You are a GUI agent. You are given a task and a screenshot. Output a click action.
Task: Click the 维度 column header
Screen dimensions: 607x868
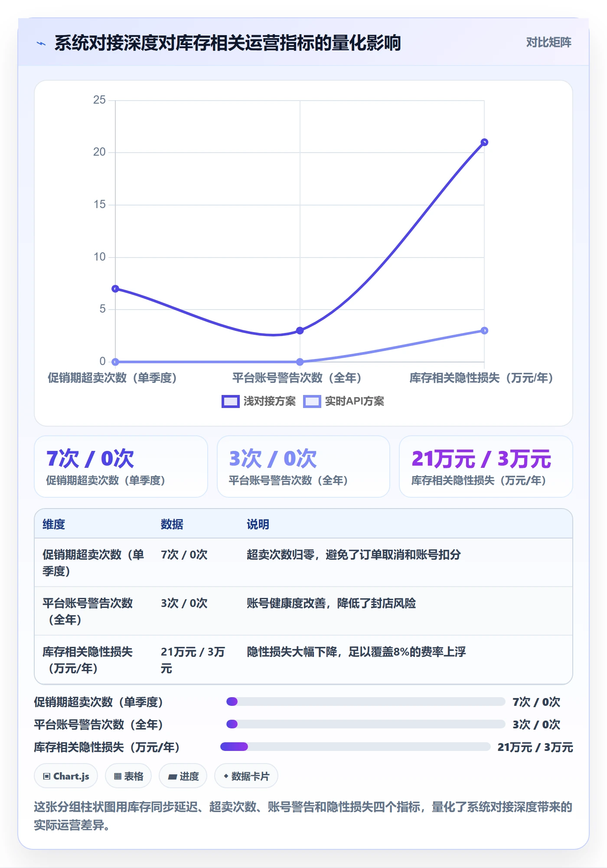pyautogui.click(x=54, y=524)
